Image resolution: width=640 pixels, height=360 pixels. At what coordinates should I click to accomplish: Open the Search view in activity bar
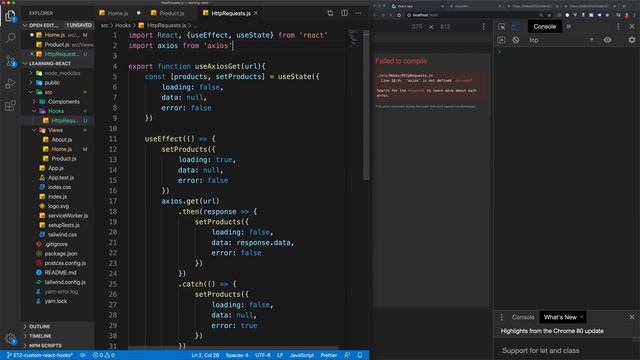coord(10,38)
